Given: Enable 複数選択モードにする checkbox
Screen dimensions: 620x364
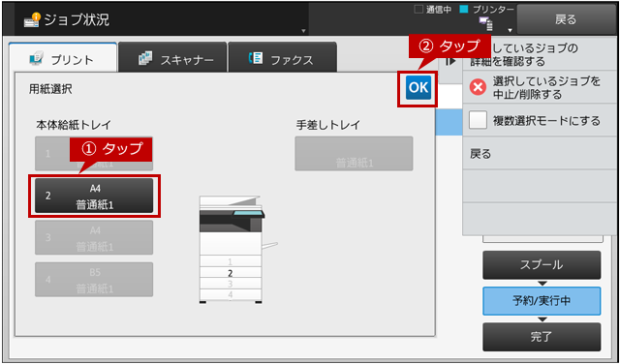Looking at the screenshot, I should [x=478, y=120].
